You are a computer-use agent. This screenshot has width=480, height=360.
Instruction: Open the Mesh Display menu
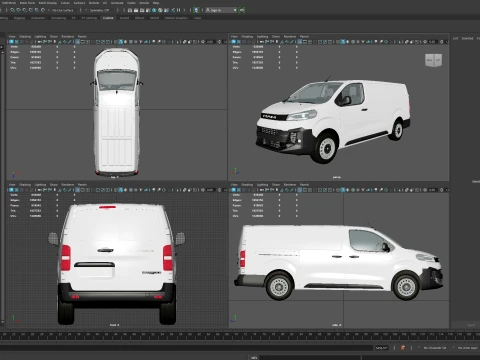[48, 3]
